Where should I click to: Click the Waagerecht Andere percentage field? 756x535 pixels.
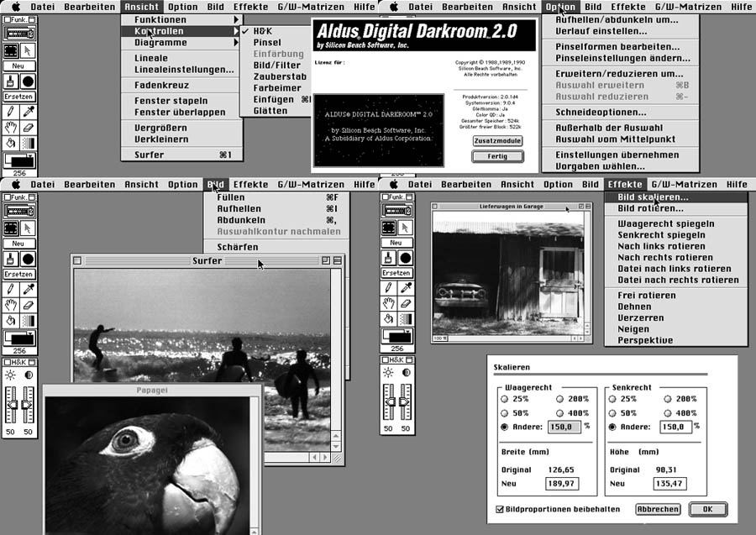tap(564, 427)
